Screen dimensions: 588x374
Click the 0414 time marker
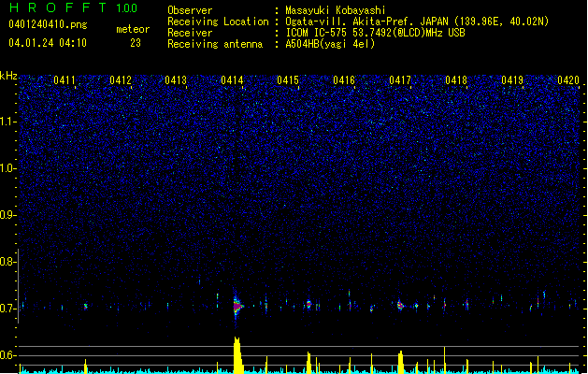232,80
